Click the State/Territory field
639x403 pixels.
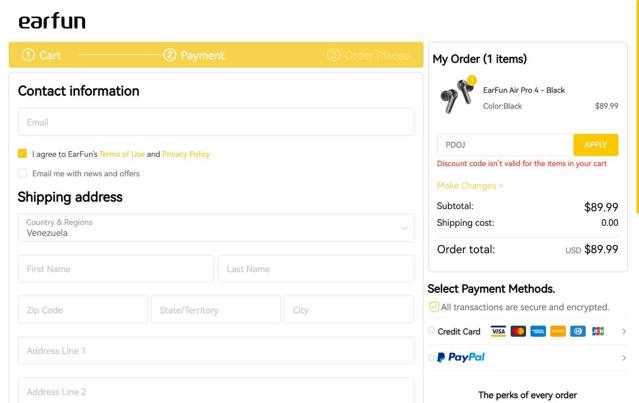[x=216, y=310]
